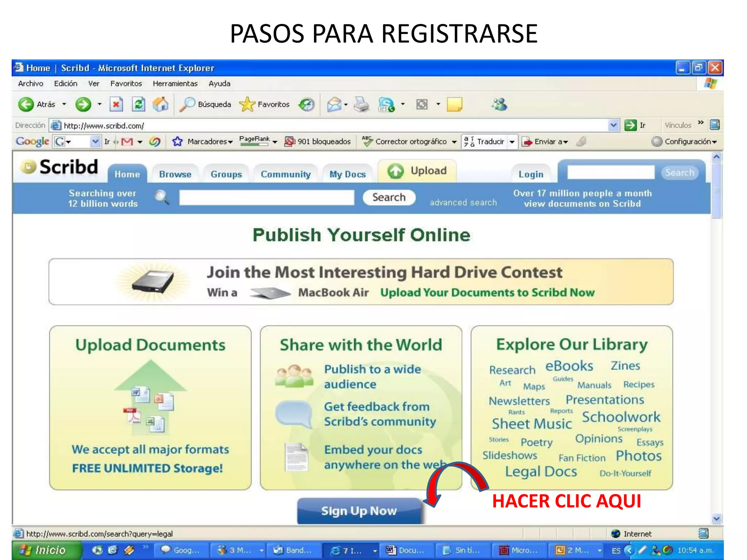Viewport: 747px width, 560px height.
Task: Click the Messenger people icon
Action: click(x=499, y=105)
